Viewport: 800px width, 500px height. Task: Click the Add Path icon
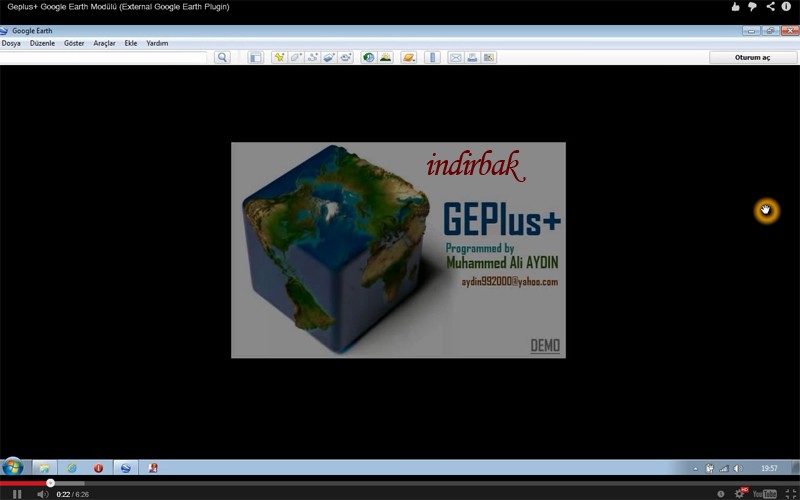point(312,57)
